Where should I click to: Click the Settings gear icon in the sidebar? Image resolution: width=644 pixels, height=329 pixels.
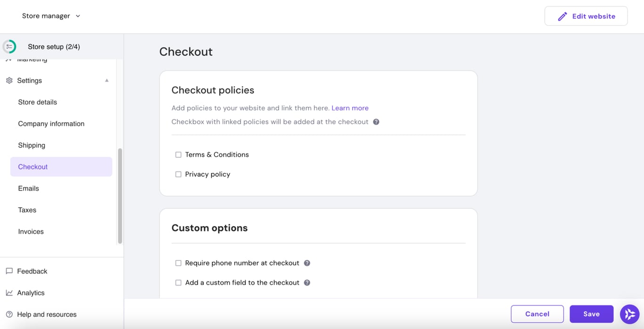tap(8, 80)
